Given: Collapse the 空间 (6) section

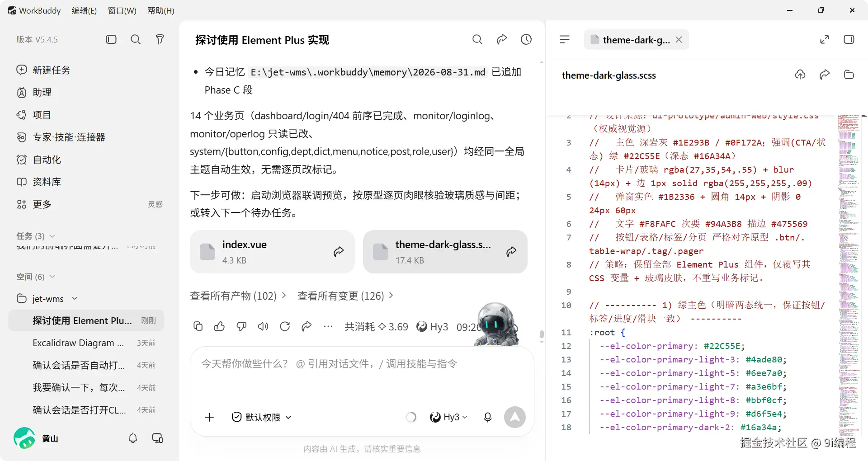Looking at the screenshot, I should click(x=36, y=277).
